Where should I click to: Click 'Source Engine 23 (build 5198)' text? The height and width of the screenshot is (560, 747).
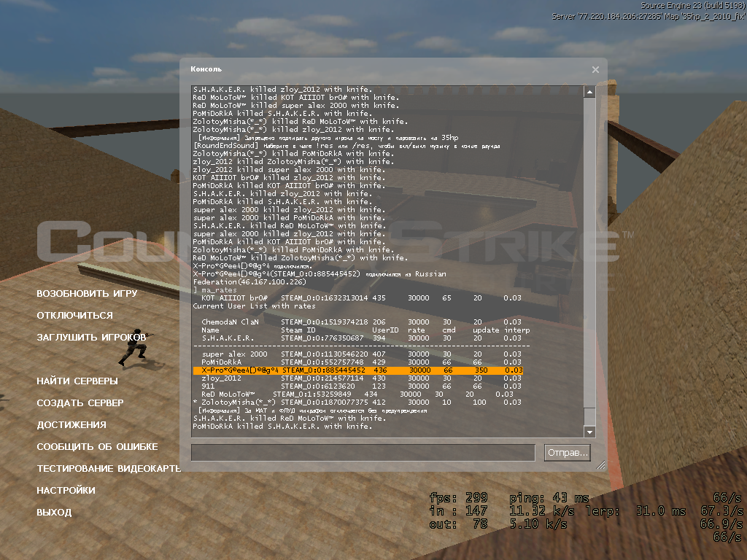click(692, 6)
